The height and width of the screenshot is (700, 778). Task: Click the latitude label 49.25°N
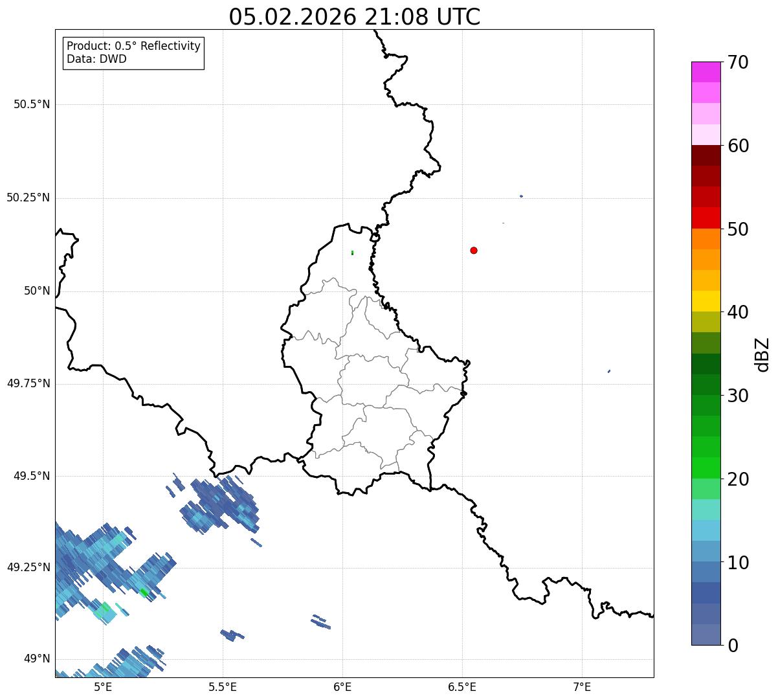(28, 567)
